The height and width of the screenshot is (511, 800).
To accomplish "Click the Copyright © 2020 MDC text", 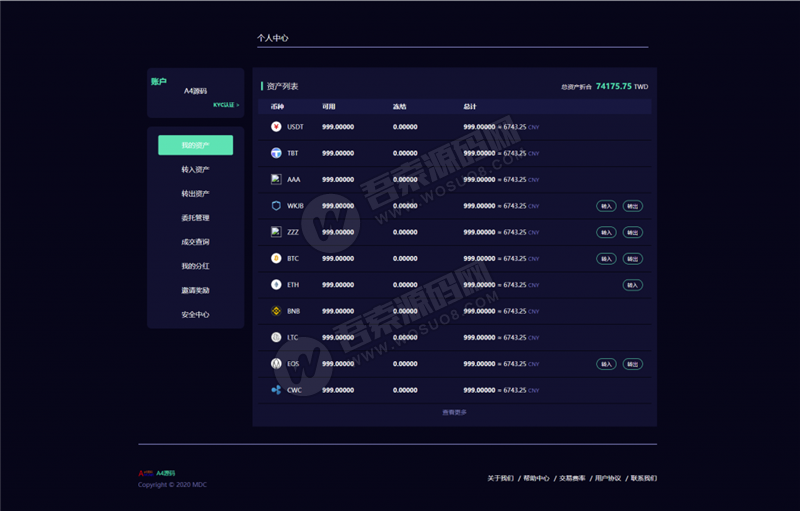I will tap(172, 484).
